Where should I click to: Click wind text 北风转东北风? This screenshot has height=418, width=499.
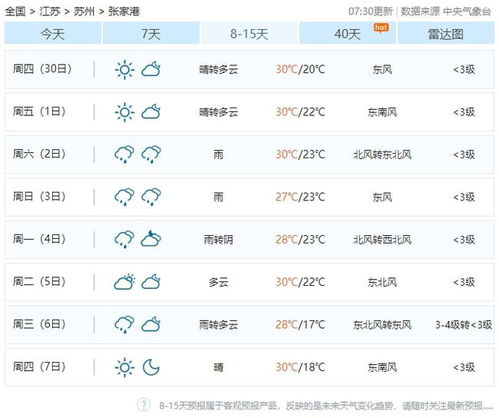pos(382,155)
